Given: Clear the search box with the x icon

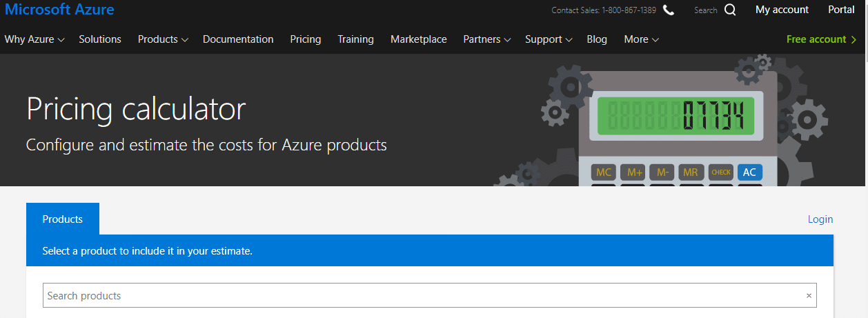Looking at the screenshot, I should point(809,295).
